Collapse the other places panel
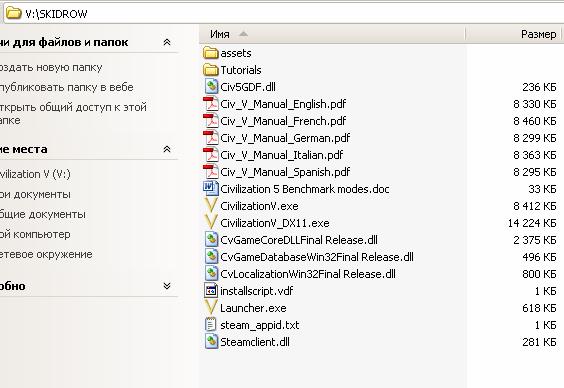 (x=167, y=149)
